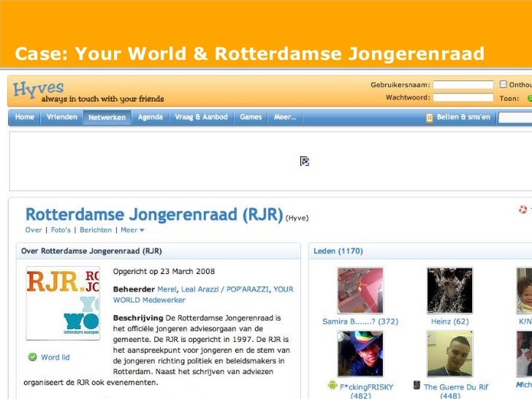532x399 pixels.
Task: Open the Foto's link
Action: point(61,230)
